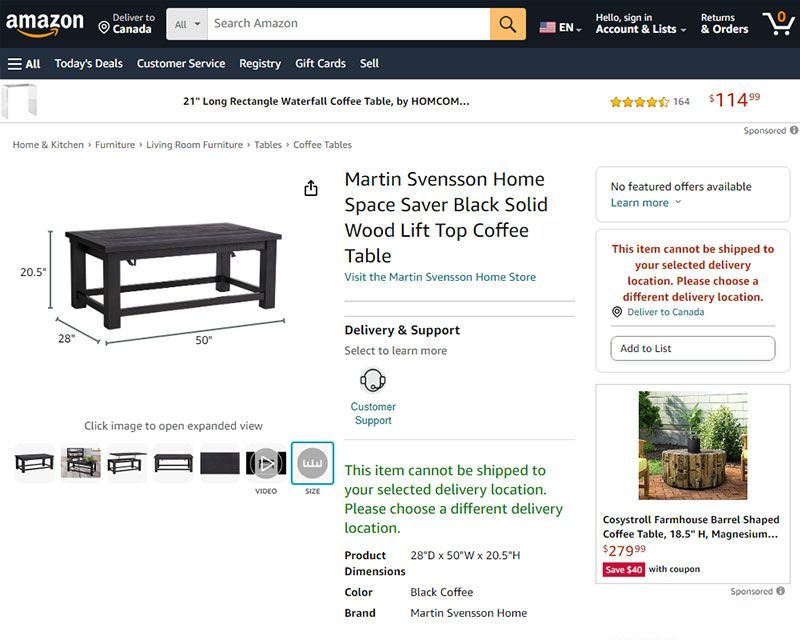The image size is (800, 640).
Task: Open the shopping cart icon
Action: [778, 23]
